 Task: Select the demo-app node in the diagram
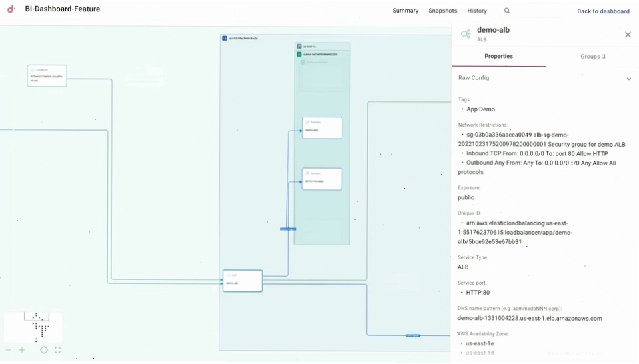click(x=322, y=128)
